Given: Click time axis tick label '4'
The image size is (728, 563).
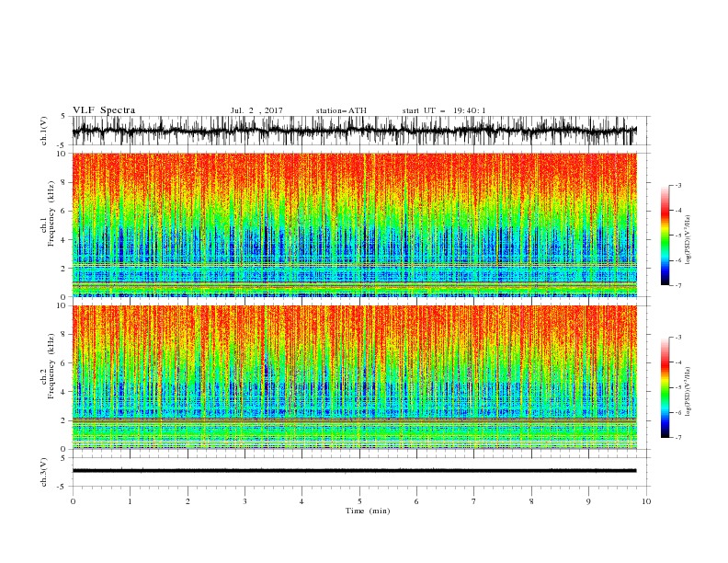Looking at the screenshot, I should [x=302, y=501].
